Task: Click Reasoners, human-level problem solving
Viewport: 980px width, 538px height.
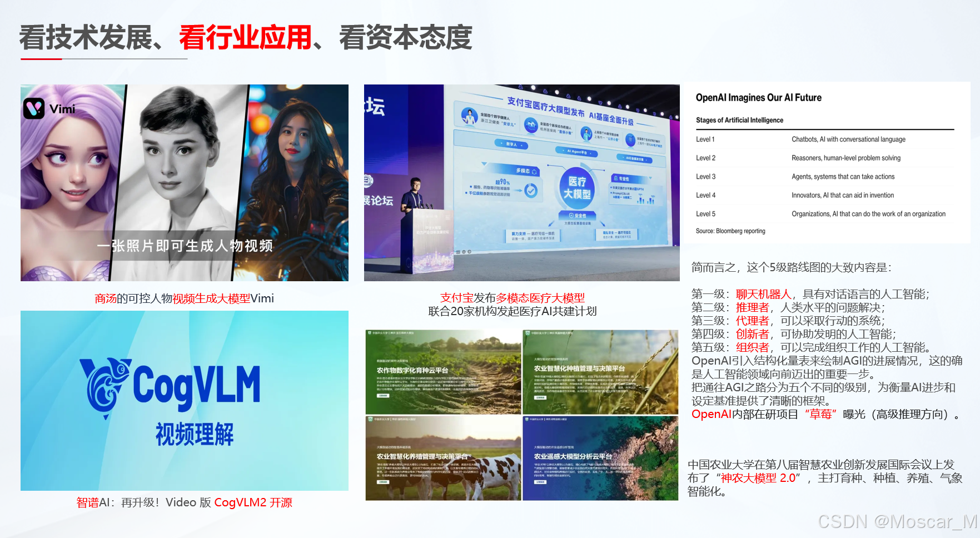Action: 846,158
